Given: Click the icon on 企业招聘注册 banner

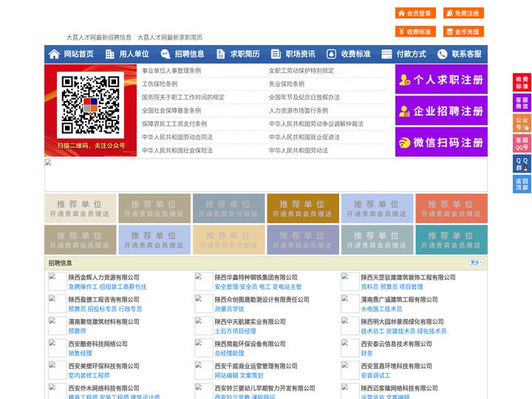Looking at the screenshot, I should (404, 111).
